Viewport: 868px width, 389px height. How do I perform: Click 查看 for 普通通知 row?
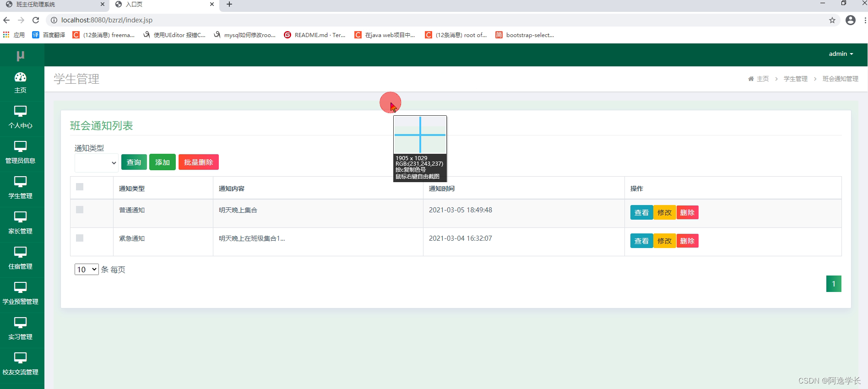click(641, 212)
